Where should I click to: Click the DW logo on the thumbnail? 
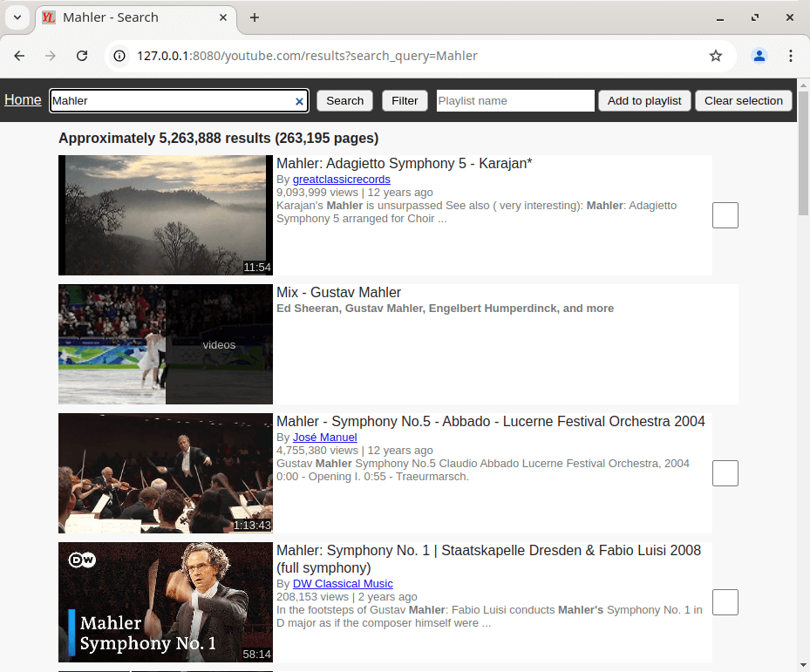[82, 560]
